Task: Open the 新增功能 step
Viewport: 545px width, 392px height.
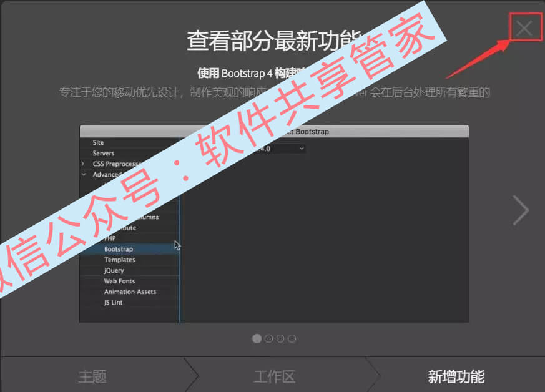Action: coord(456,377)
